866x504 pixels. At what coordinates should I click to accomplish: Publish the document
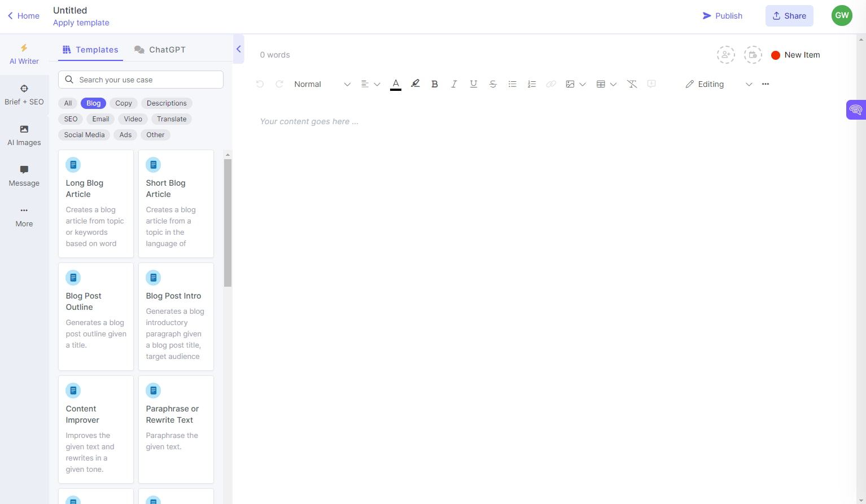[x=723, y=16]
